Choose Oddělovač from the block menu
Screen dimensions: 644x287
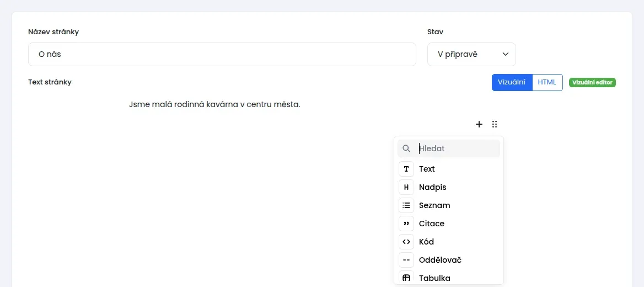[448, 260]
